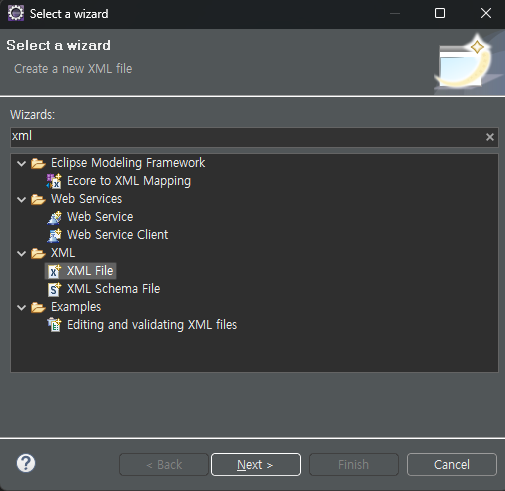Image resolution: width=505 pixels, height=491 pixels.
Task: Select the Eclipse Modeling Framework category label
Action: pos(128,163)
